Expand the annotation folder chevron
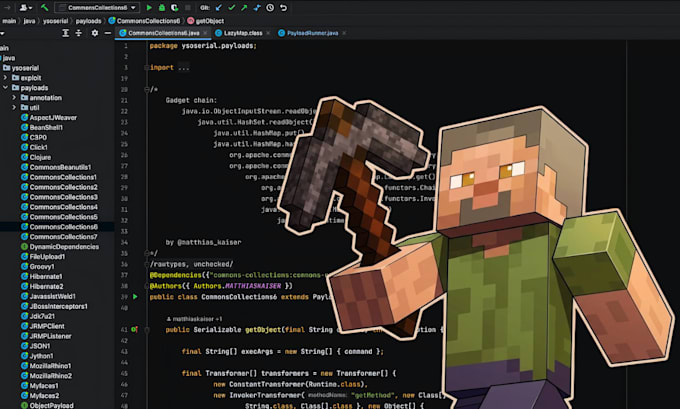The height and width of the screenshot is (409, 680). [14, 98]
